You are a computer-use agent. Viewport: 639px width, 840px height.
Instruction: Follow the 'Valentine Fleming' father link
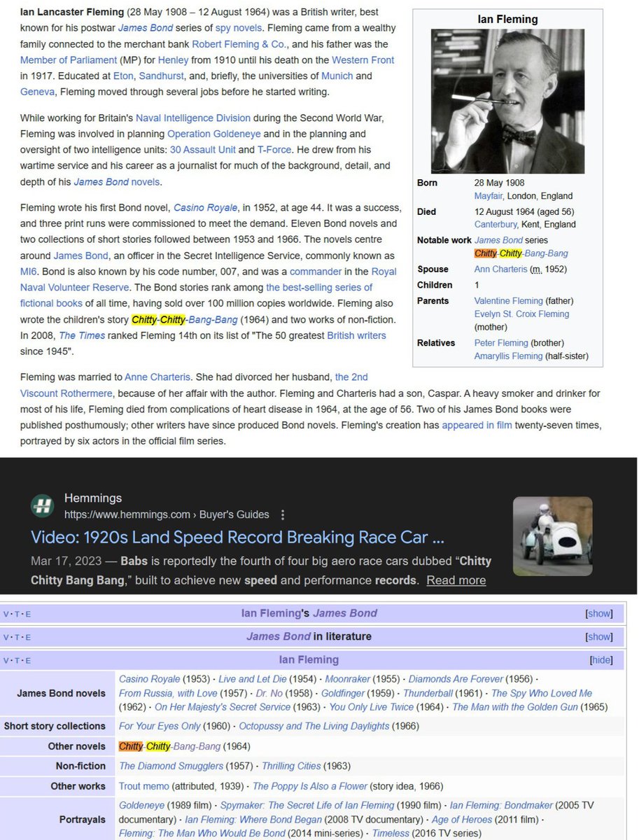tap(509, 301)
